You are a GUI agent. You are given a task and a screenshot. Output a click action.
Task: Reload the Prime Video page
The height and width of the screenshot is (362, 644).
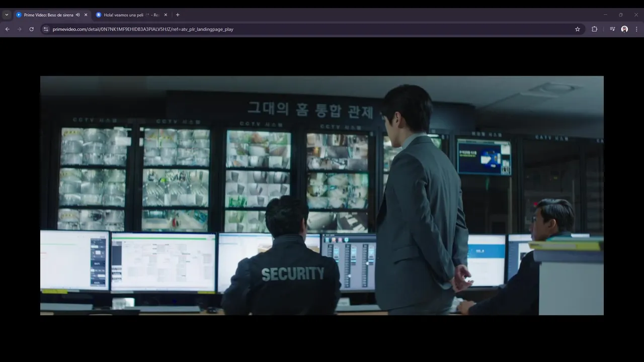tap(32, 29)
